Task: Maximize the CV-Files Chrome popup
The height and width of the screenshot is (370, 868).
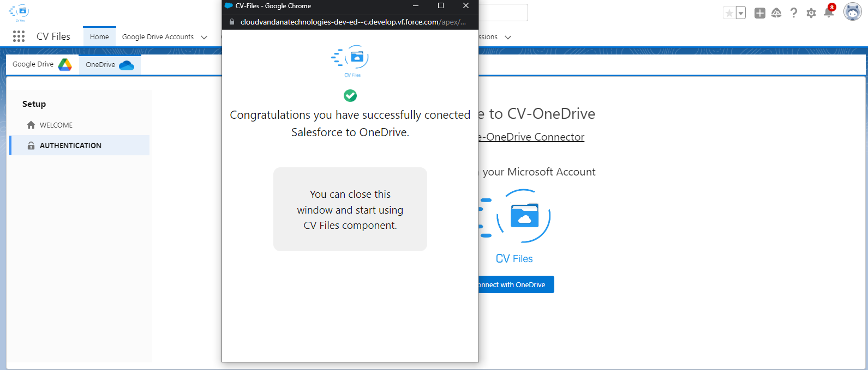Action: 441,6
